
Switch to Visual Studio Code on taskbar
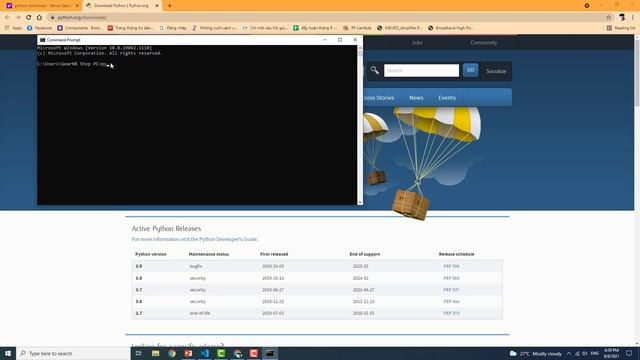pos(204,353)
